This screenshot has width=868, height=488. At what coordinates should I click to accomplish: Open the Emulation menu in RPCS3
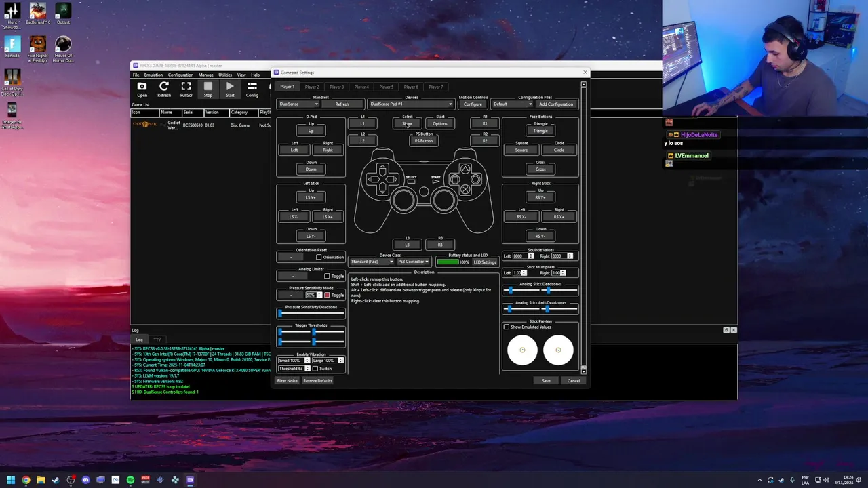[x=153, y=75]
